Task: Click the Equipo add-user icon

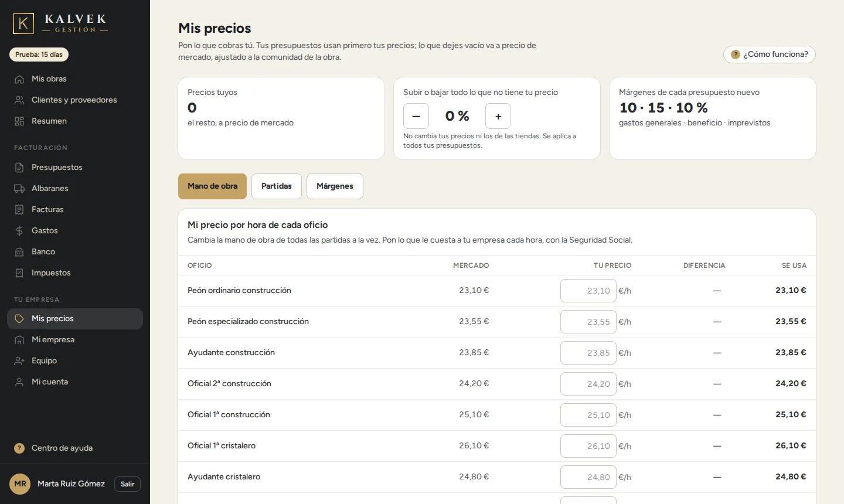Action: click(19, 361)
